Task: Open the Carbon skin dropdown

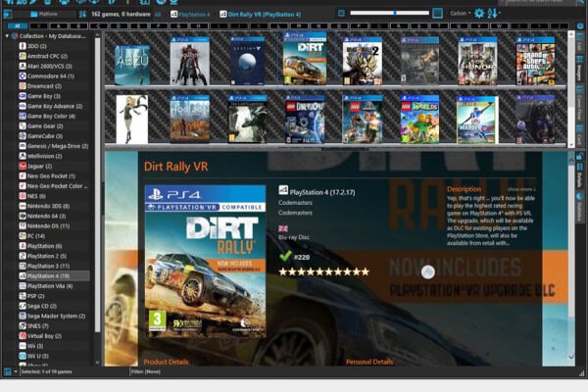Action: [x=461, y=14]
